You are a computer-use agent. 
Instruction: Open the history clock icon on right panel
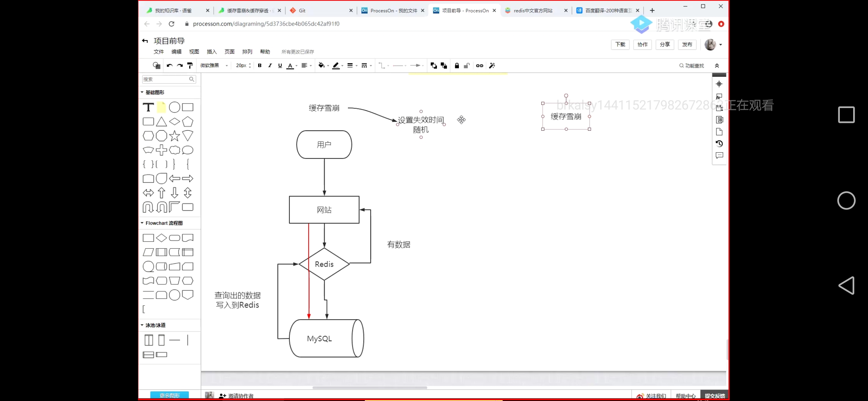[719, 144]
